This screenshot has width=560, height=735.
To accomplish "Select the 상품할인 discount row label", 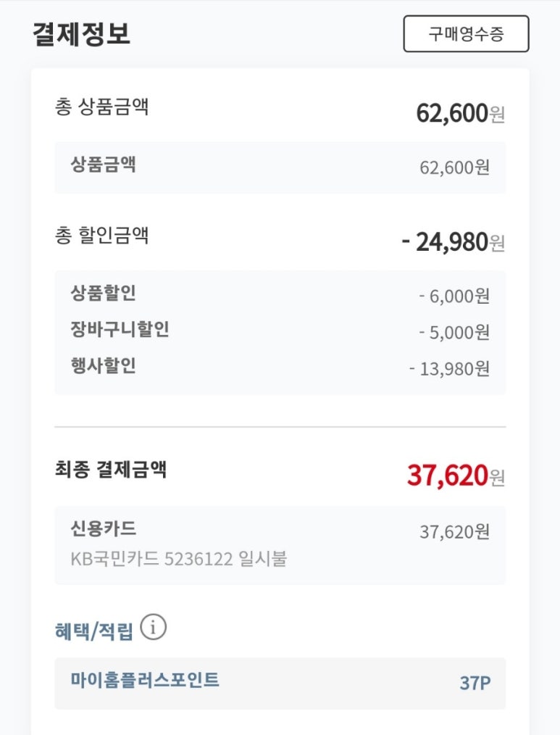I will pyautogui.click(x=103, y=293).
